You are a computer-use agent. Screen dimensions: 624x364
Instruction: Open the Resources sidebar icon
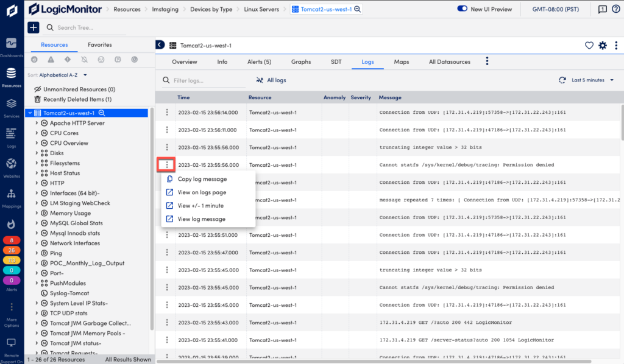(11, 73)
